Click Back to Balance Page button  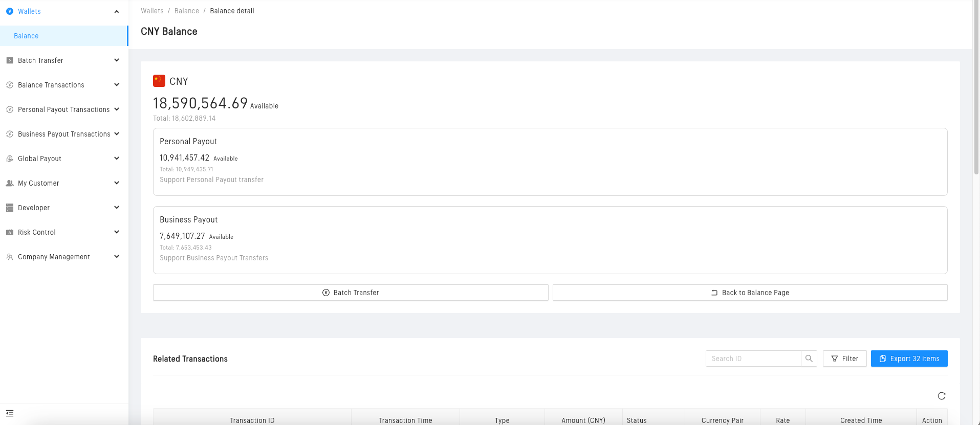tap(750, 293)
